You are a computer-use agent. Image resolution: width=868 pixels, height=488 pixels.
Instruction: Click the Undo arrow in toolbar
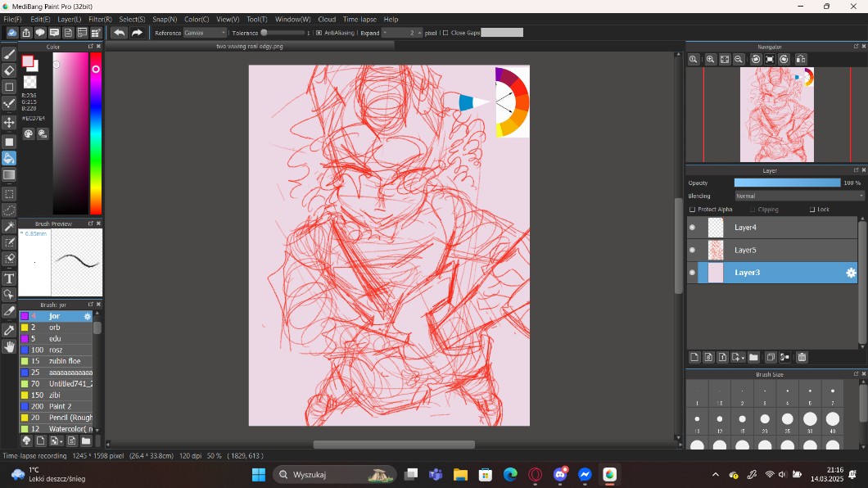tap(120, 33)
